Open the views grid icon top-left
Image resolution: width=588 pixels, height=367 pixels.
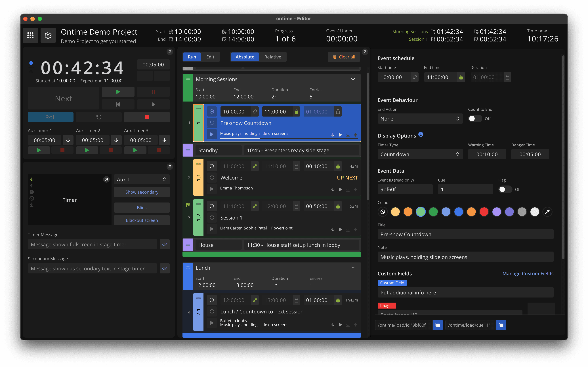(x=30, y=35)
